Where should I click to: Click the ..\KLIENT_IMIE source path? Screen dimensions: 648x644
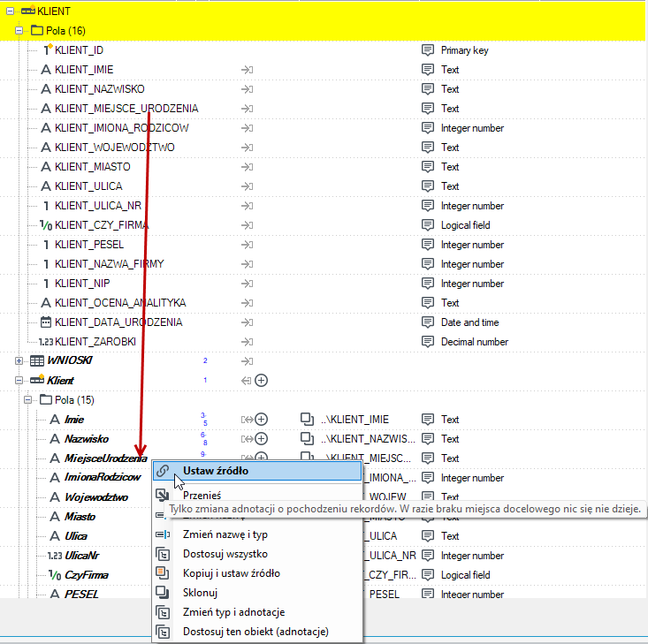click(354, 420)
